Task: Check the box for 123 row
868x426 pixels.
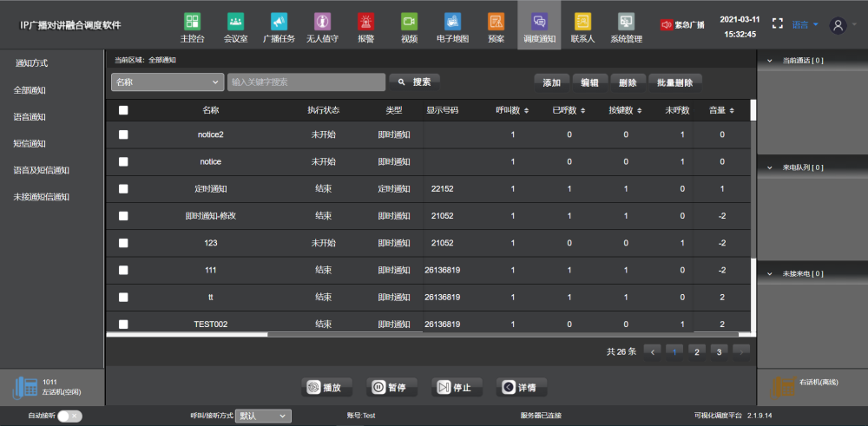Action: (123, 243)
